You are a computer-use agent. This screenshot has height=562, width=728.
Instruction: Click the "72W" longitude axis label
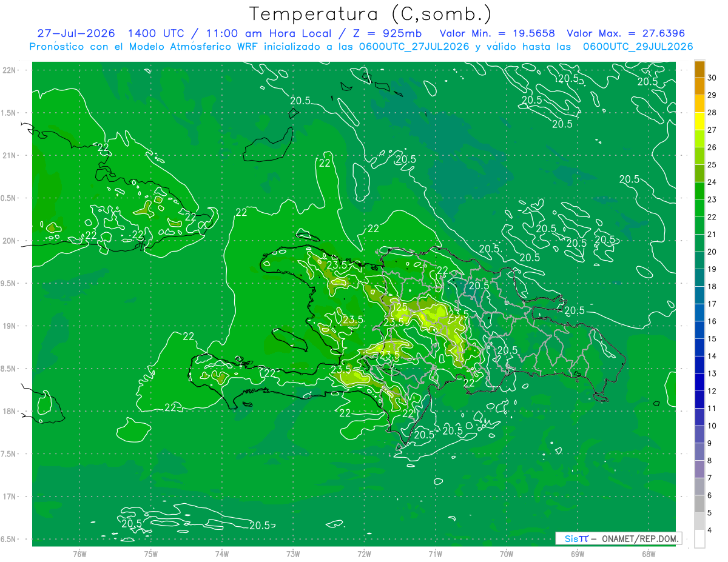coord(364,554)
